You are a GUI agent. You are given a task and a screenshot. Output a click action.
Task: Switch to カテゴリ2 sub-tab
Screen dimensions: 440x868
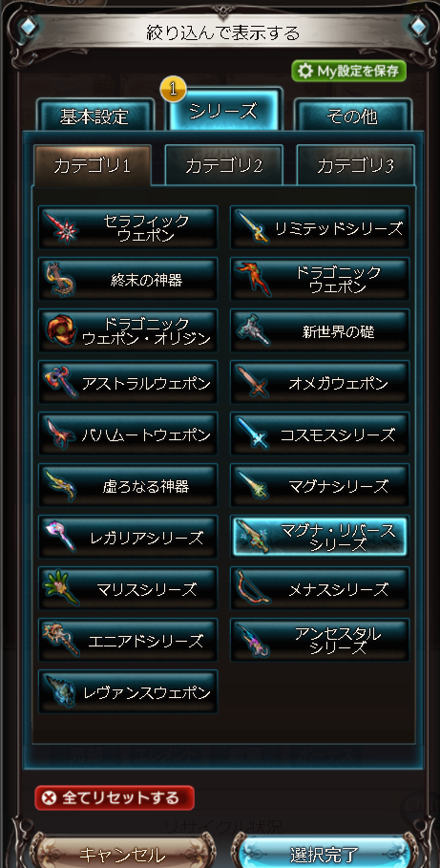coord(224,165)
